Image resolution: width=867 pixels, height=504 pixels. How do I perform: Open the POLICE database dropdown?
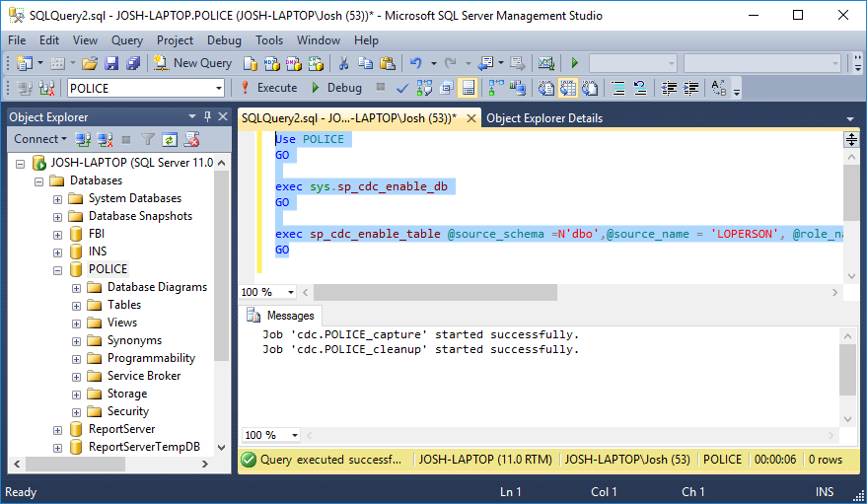click(219, 88)
